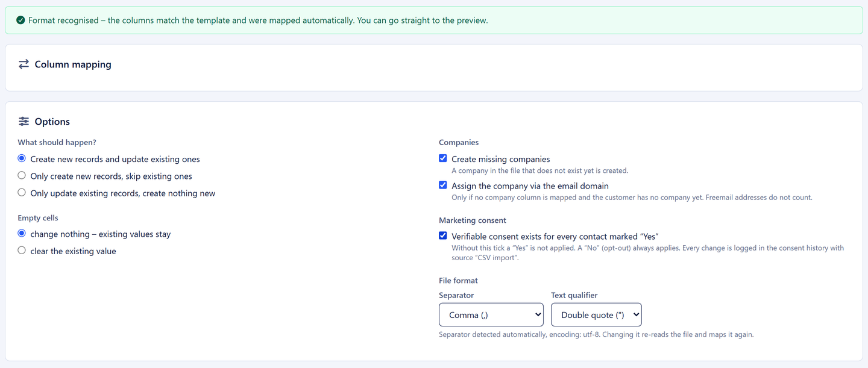Image resolution: width=868 pixels, height=368 pixels.
Task: Open the Text qualifier dropdown
Action: pyautogui.click(x=596, y=315)
